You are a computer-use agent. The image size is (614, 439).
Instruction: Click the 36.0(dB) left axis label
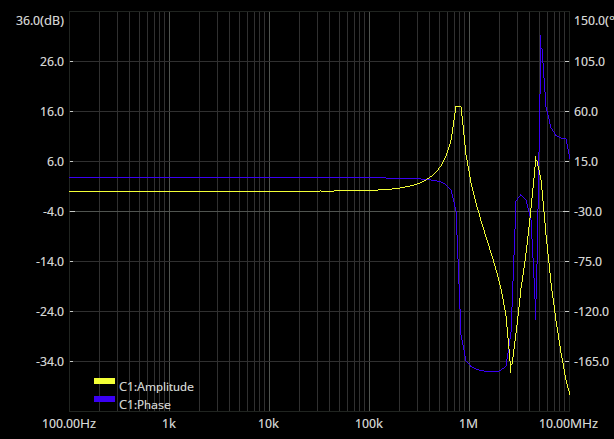coord(36,20)
